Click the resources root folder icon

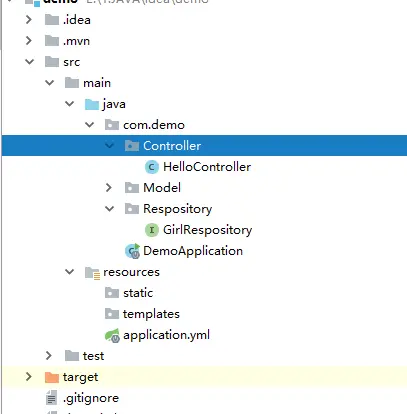click(x=92, y=273)
